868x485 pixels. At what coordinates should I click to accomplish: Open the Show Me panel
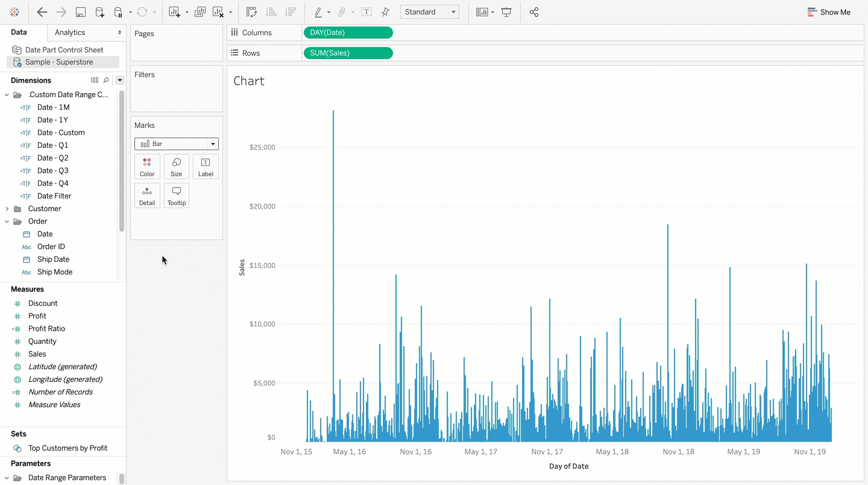pyautogui.click(x=828, y=11)
